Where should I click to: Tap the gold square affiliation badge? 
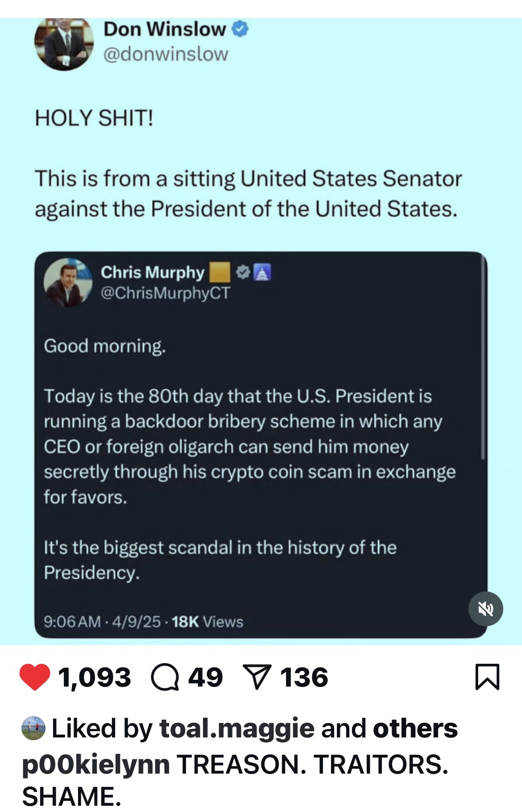(219, 272)
